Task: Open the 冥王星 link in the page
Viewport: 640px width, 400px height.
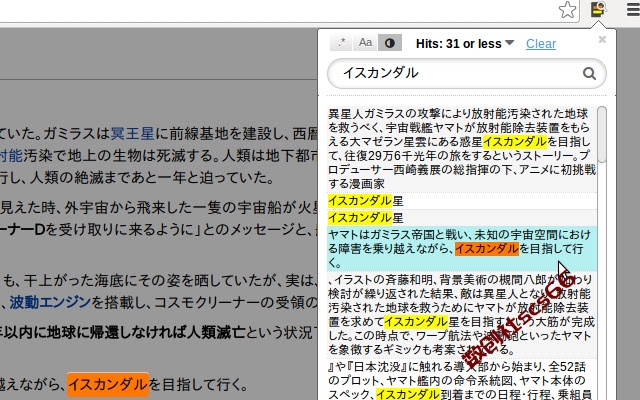Action: coord(133,133)
